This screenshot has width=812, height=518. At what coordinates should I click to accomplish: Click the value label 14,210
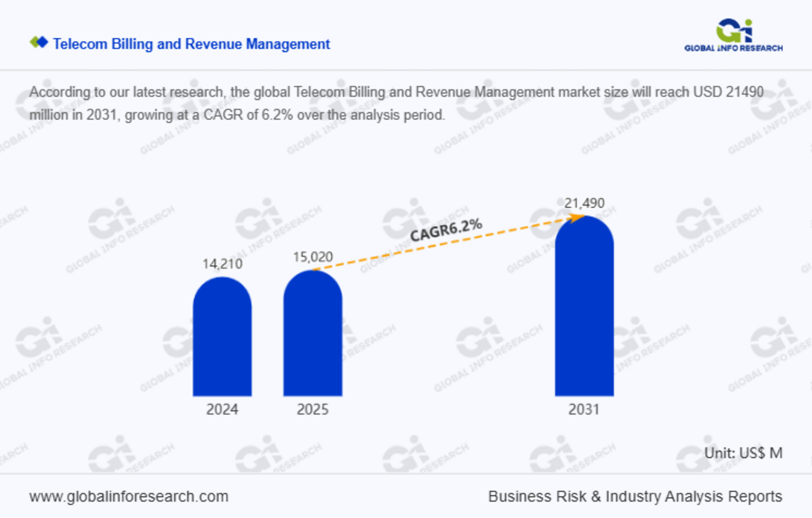[222, 264]
